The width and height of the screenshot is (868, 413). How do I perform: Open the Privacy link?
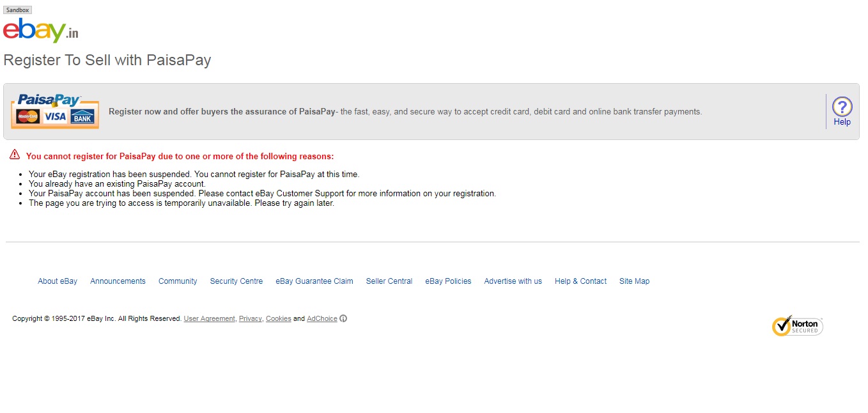point(250,318)
